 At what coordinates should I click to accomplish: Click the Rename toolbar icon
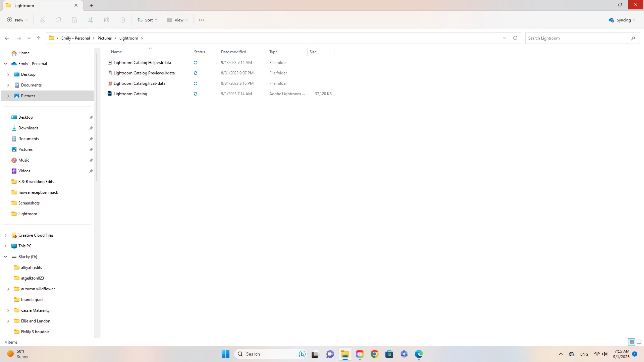click(x=91, y=20)
